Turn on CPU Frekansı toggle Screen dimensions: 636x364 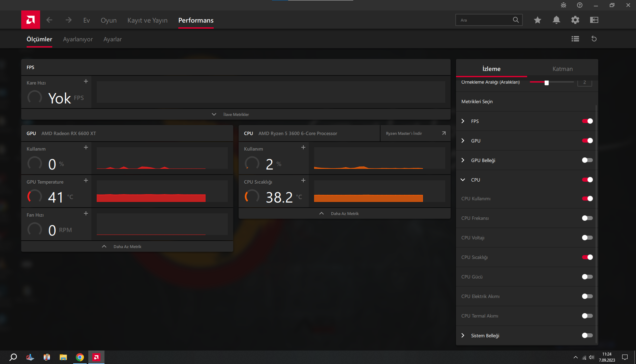(587, 218)
